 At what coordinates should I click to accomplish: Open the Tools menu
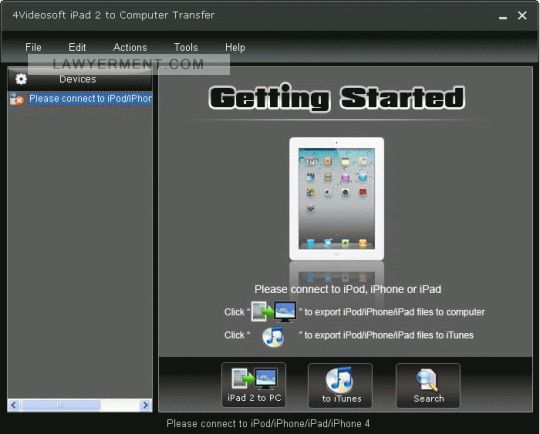click(186, 47)
